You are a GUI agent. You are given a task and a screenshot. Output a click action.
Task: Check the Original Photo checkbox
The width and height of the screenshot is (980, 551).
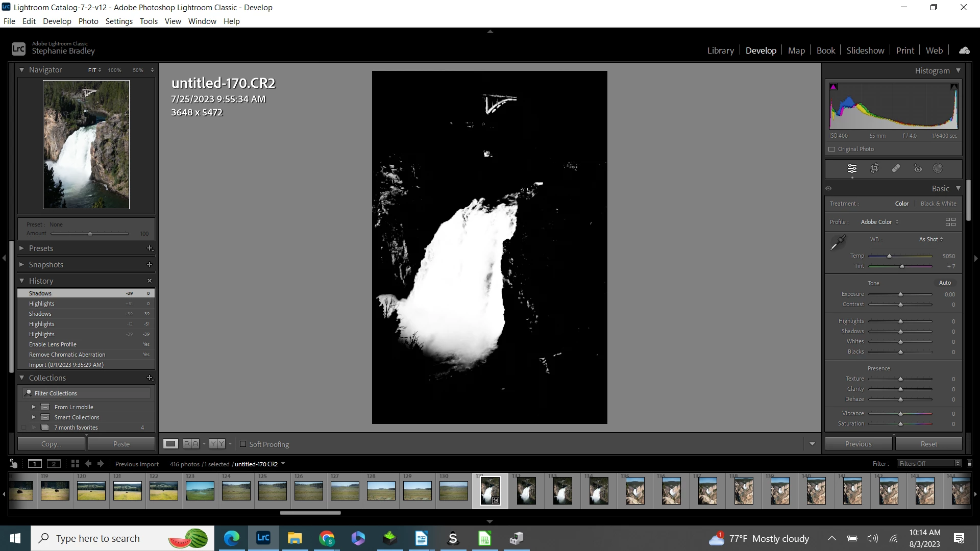[x=832, y=149]
